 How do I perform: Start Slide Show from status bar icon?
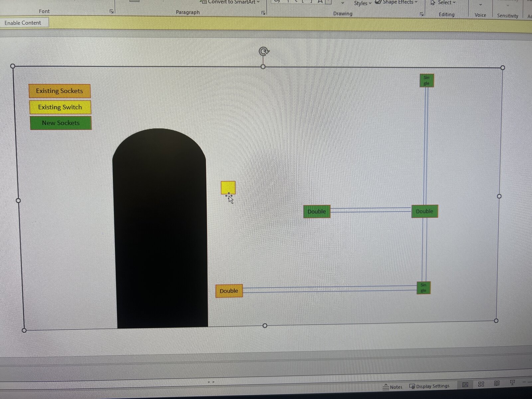512,383
